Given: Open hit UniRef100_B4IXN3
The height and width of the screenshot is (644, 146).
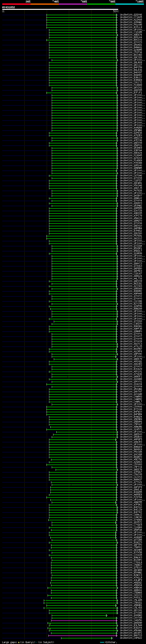Looking at the screenshot, I should (131, 55).
